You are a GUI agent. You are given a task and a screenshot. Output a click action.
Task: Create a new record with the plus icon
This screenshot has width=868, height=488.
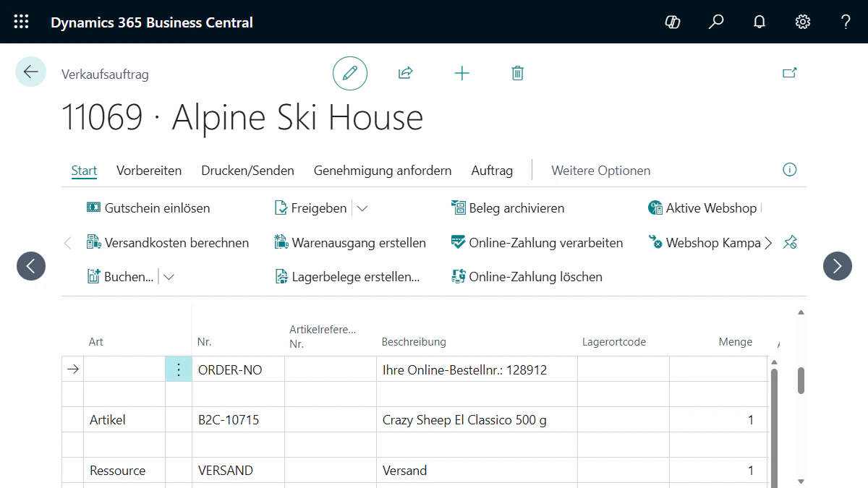(x=461, y=73)
